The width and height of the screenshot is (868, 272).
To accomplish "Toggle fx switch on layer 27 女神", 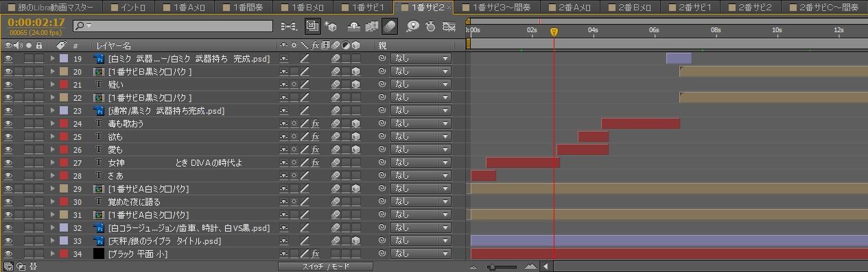I will [x=316, y=163].
